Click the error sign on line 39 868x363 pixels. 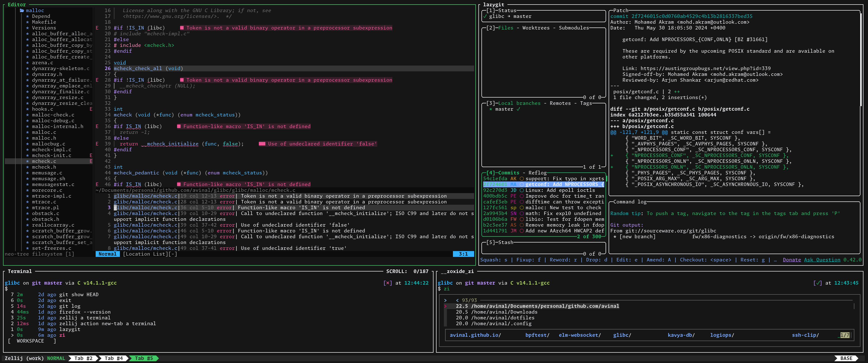point(97,144)
